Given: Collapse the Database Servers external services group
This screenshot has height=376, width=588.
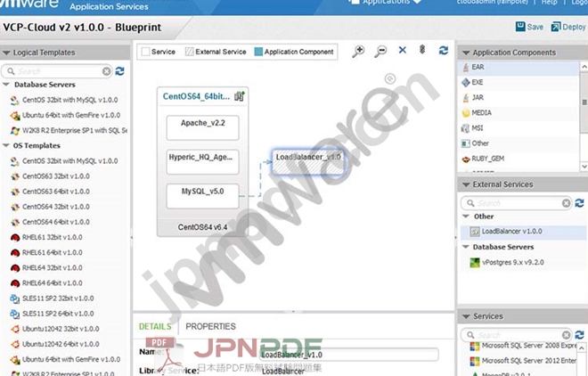Looking at the screenshot, I should tap(466, 247).
